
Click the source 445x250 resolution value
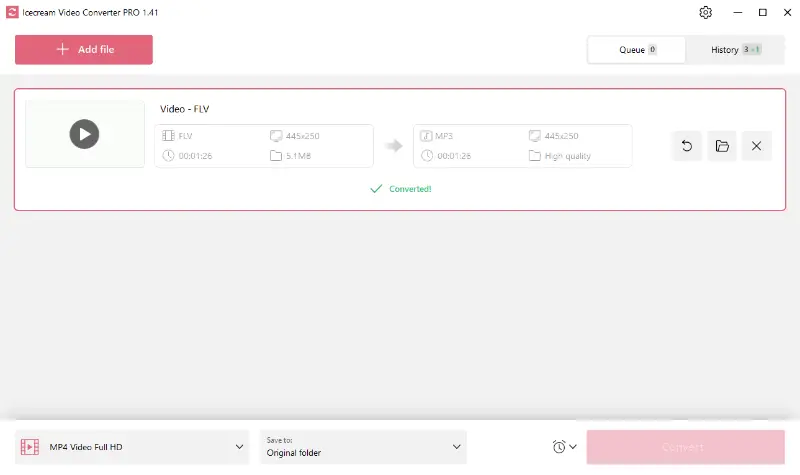pos(303,136)
